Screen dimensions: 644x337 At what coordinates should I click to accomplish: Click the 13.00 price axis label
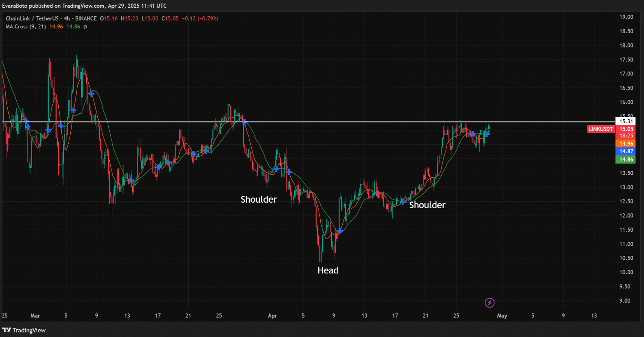[x=626, y=187]
